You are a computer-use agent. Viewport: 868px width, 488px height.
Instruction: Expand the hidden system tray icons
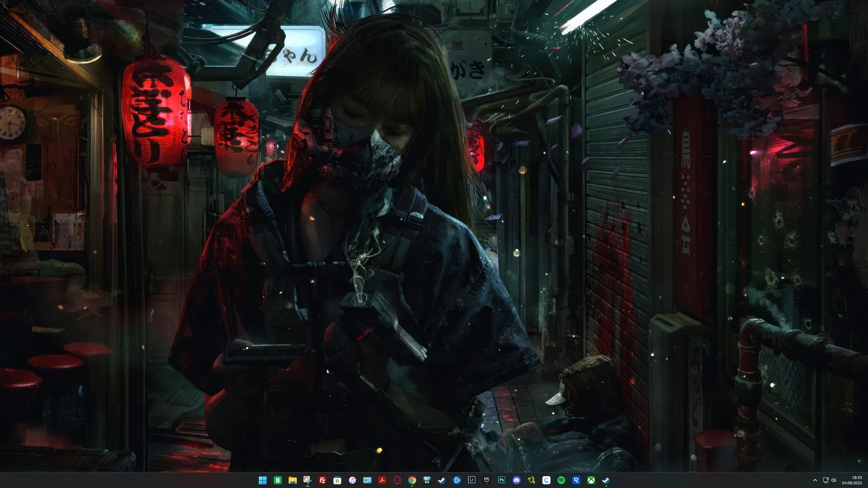815,480
